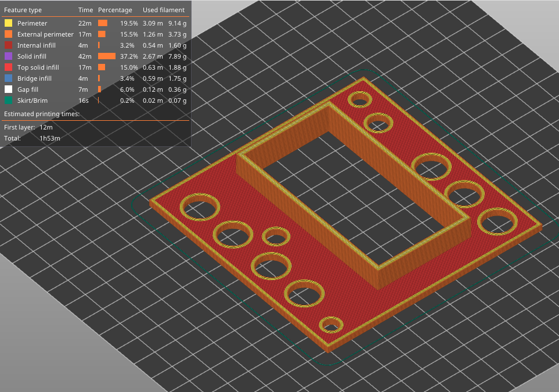The width and height of the screenshot is (559, 392).
Task: Click the First layer 12m time value
Action: (46, 127)
